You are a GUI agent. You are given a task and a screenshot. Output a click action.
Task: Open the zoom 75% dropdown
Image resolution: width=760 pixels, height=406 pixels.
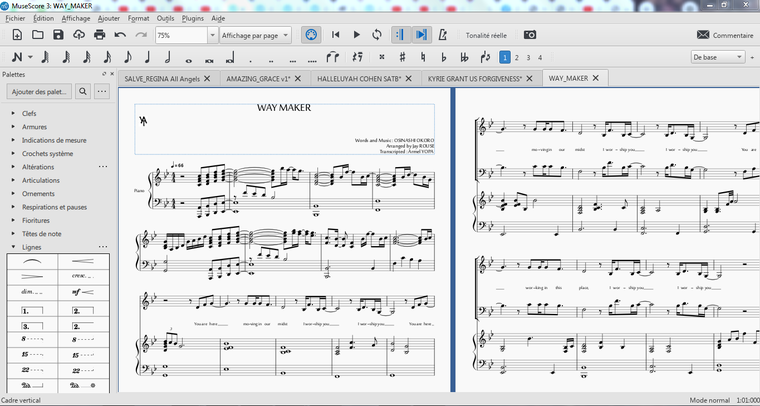pos(212,35)
